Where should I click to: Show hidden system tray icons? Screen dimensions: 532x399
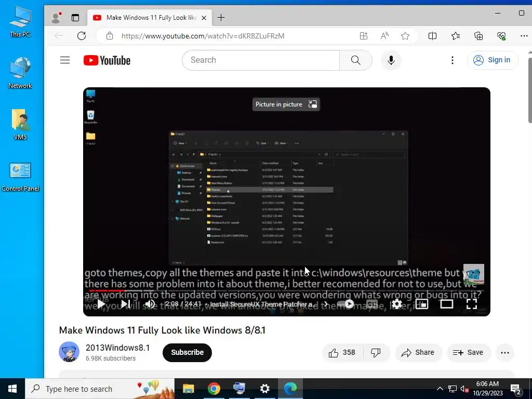click(440, 389)
